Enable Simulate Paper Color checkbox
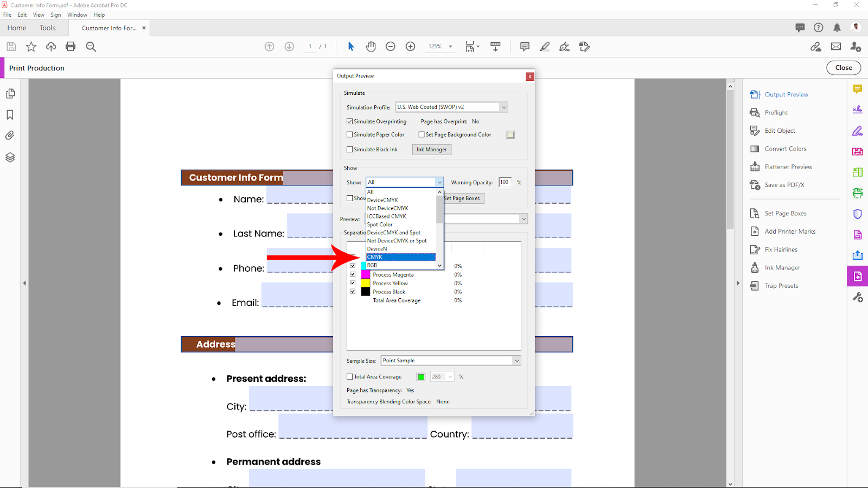868x488 pixels. [x=350, y=134]
